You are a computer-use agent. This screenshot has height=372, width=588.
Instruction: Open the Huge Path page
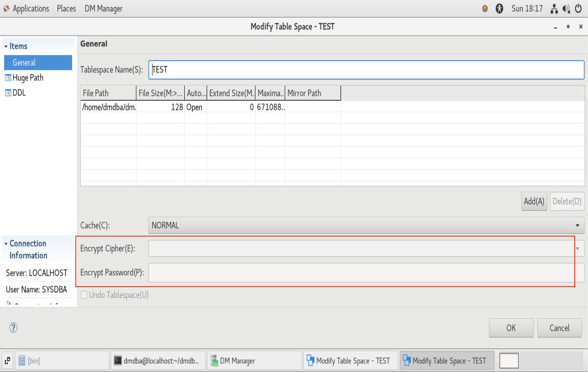point(28,77)
